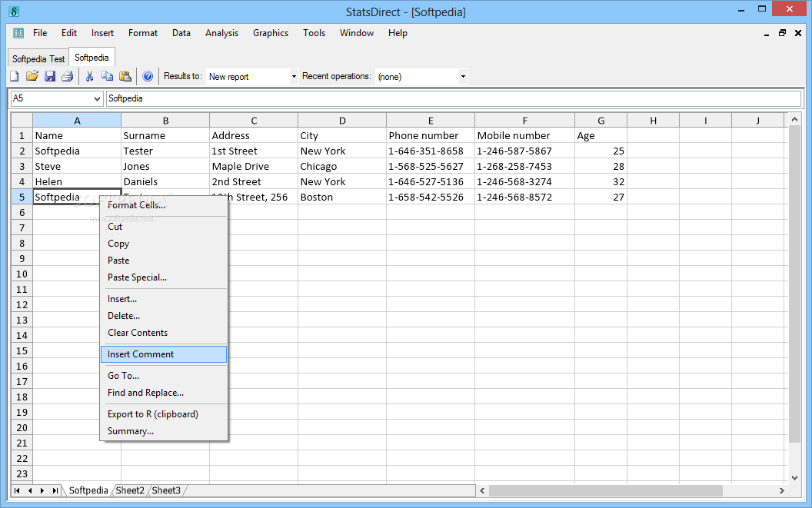This screenshot has height=508, width=812.
Task: Click the select-all corner of the grid
Action: coord(22,120)
